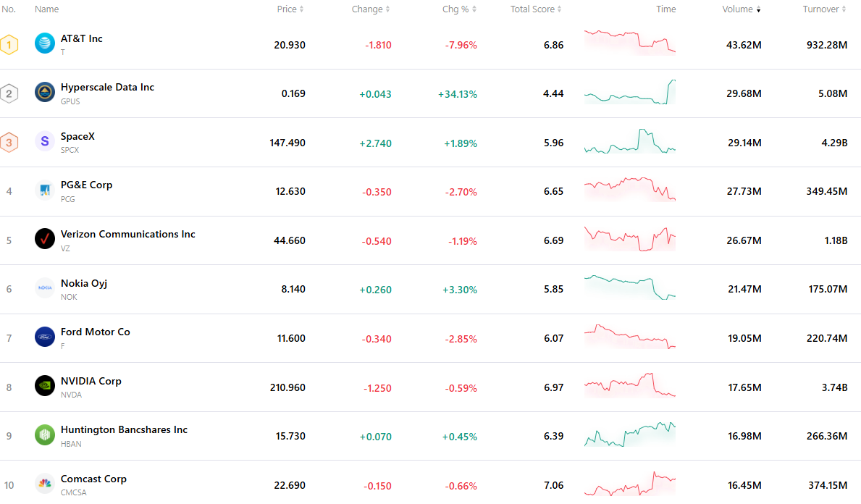Open PG&E Corp stock link
This screenshot has height=504, width=861.
86,185
